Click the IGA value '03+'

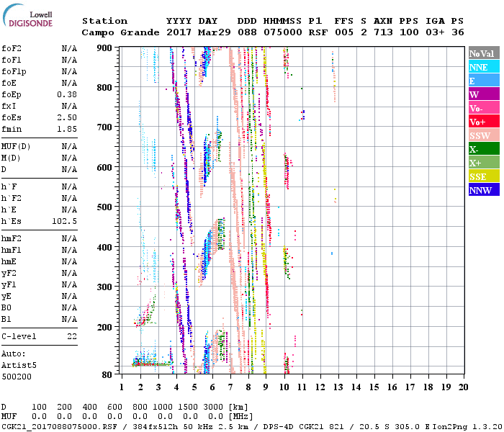tap(435, 32)
